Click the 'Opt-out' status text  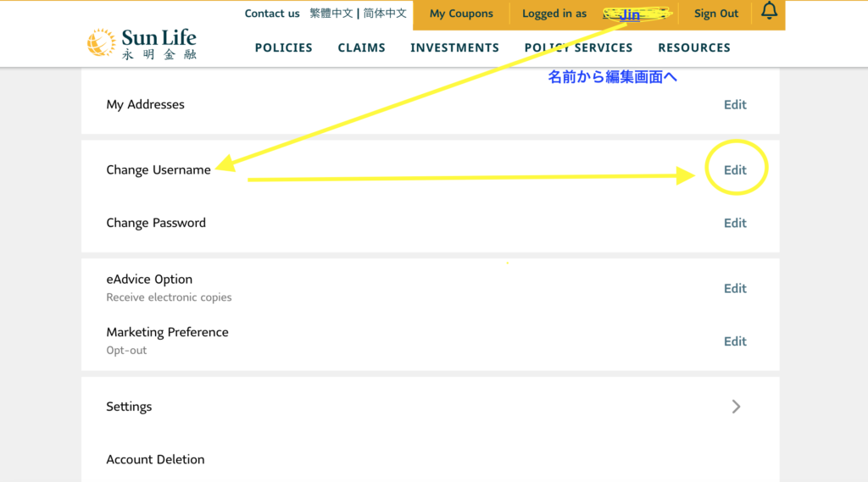click(126, 351)
